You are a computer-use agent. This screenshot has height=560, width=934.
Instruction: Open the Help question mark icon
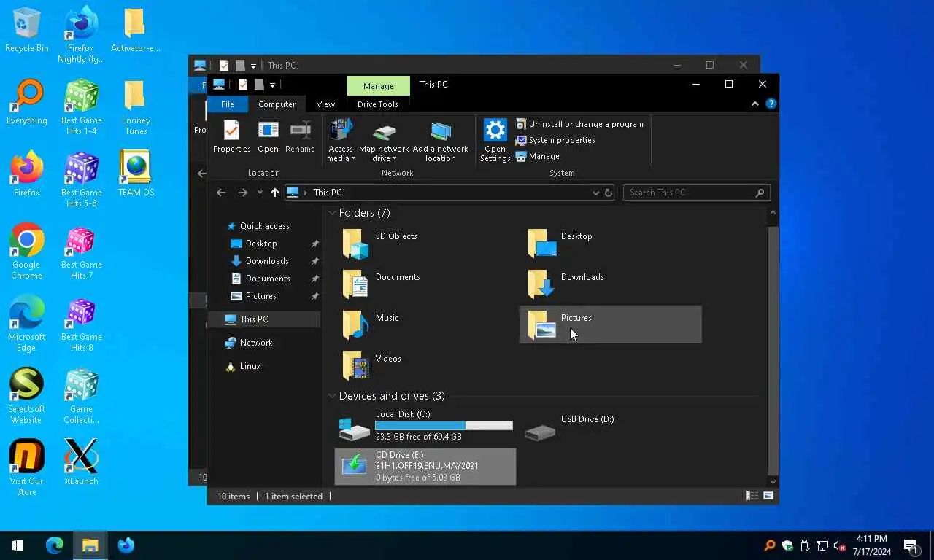click(x=771, y=104)
